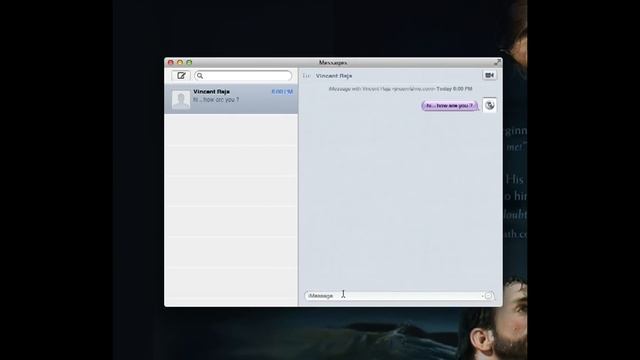
Task: Toggle full-screen mode of Messages window
Action: tap(497, 62)
